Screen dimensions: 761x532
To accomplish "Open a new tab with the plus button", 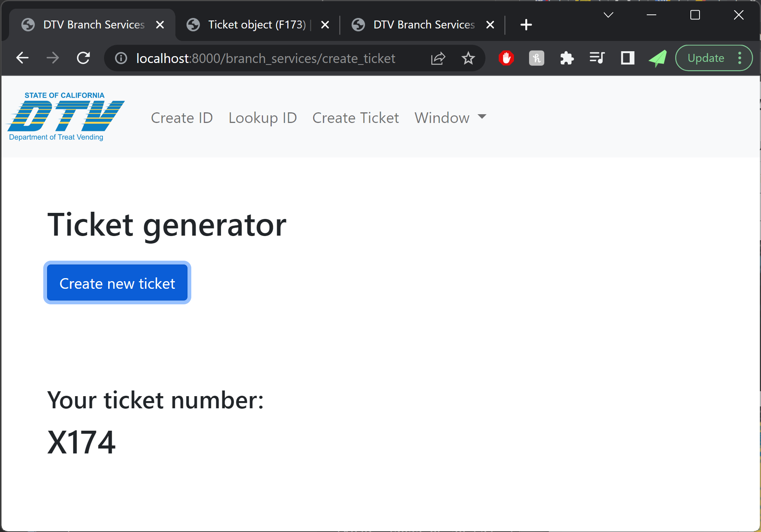I will (x=526, y=25).
